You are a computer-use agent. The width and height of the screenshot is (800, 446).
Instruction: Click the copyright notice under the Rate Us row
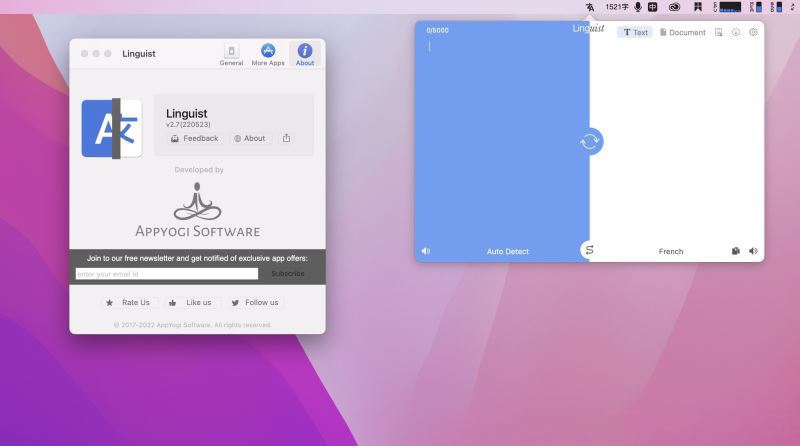coord(192,325)
